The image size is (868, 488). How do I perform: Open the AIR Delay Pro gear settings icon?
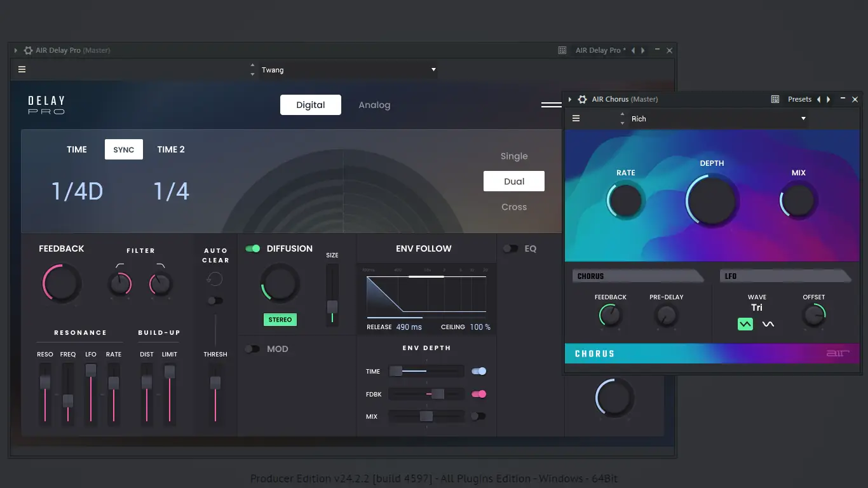pos(28,50)
